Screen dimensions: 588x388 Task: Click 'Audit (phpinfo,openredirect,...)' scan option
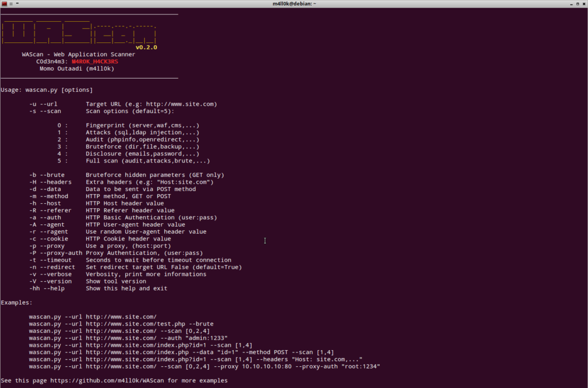[142, 139]
